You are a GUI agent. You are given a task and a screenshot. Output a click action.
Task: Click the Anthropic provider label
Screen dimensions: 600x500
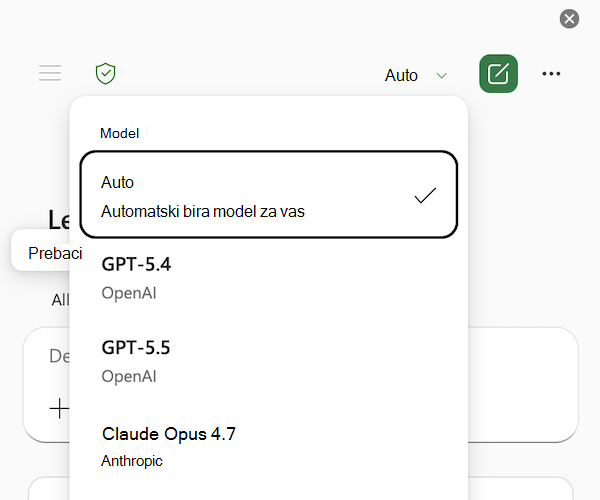point(132,461)
